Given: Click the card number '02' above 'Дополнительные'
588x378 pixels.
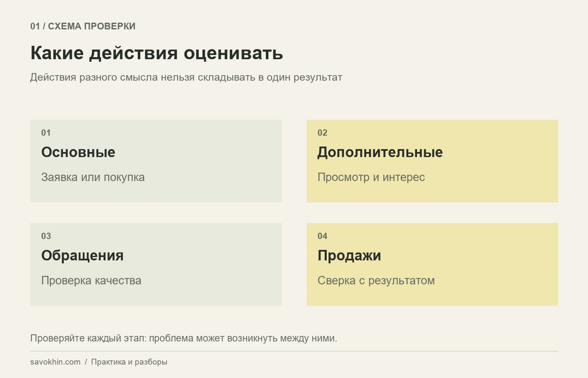Looking at the screenshot, I should pyautogui.click(x=323, y=133).
